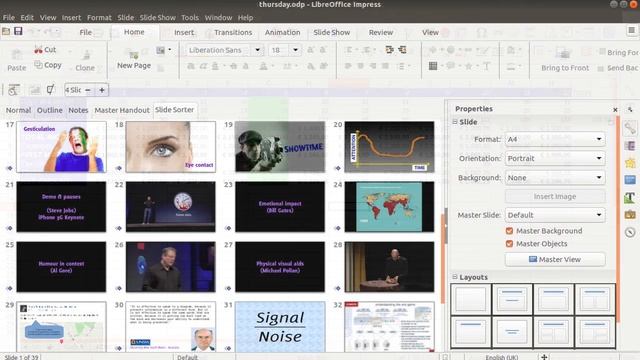Switch to the Master Handout view tab
This screenshot has height=360, width=640.
click(122, 110)
